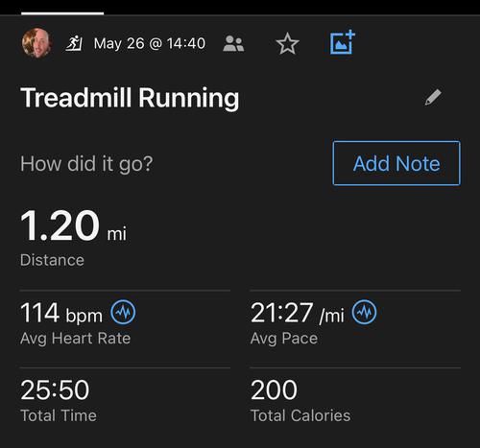Open the privacy sharing people icon
480x448 pixels.
pyautogui.click(x=233, y=43)
